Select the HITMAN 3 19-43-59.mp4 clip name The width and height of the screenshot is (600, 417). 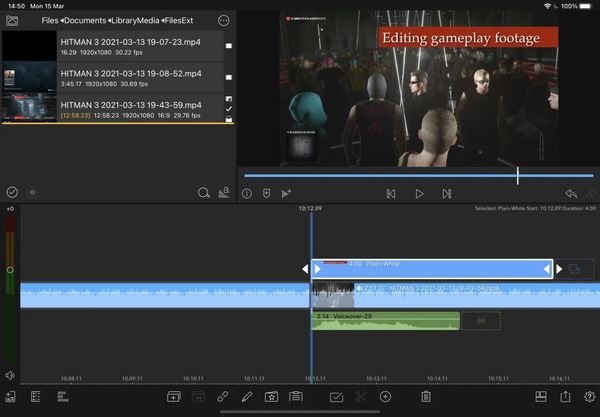click(x=131, y=105)
